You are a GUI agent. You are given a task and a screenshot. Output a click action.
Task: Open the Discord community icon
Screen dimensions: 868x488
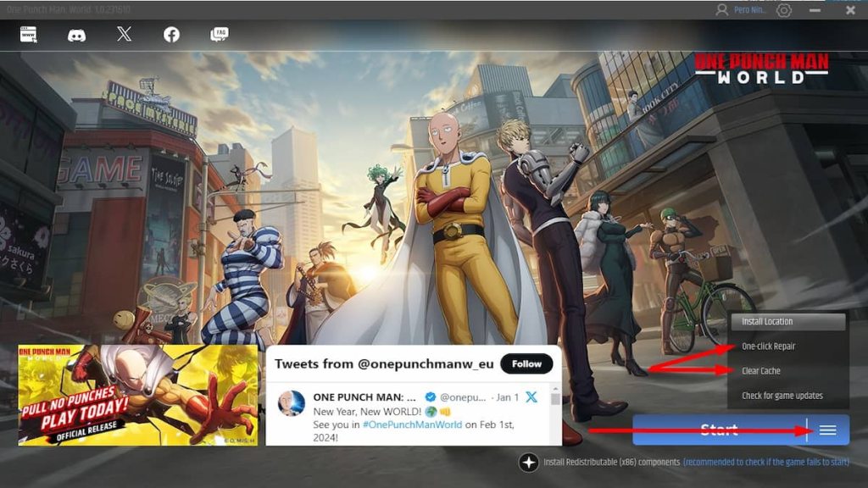click(x=76, y=36)
